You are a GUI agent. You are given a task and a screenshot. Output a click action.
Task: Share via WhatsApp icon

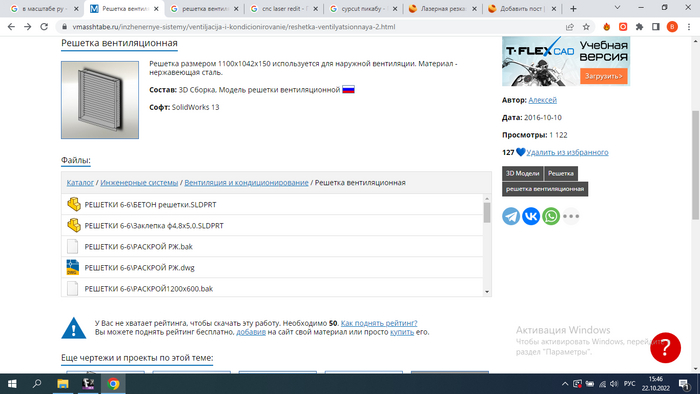click(551, 216)
